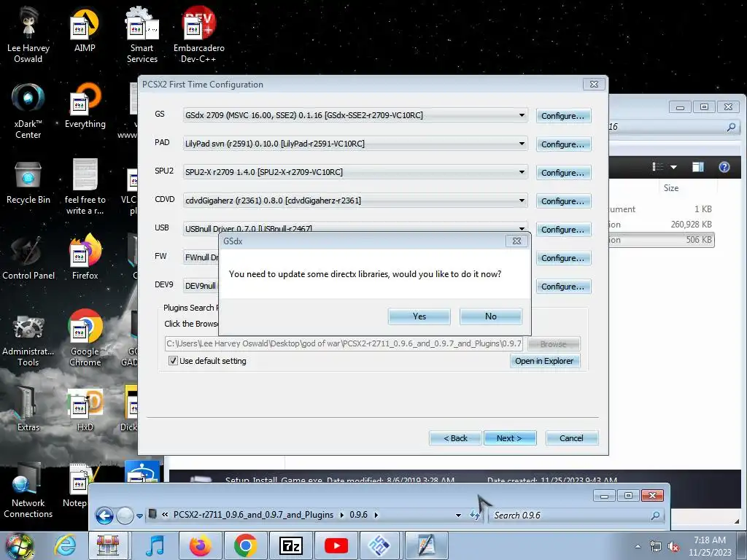Select the Recycle Bin icon
This screenshot has height=560, width=747.
28,182
